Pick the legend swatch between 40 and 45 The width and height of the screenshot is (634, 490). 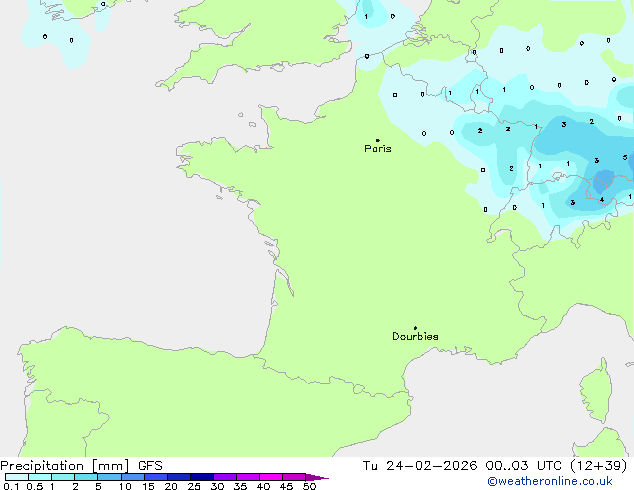point(271,477)
